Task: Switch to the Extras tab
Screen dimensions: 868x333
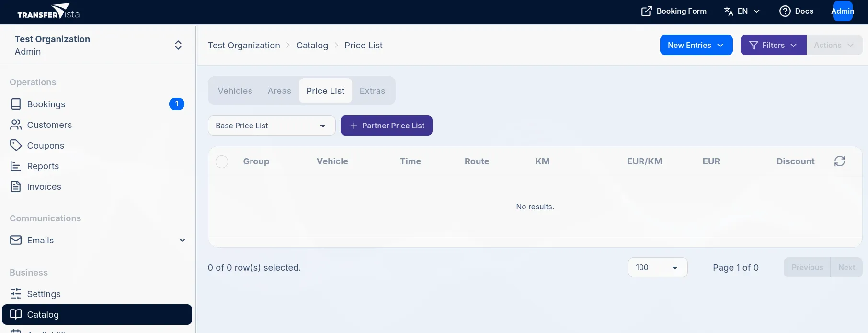Action: click(x=372, y=91)
